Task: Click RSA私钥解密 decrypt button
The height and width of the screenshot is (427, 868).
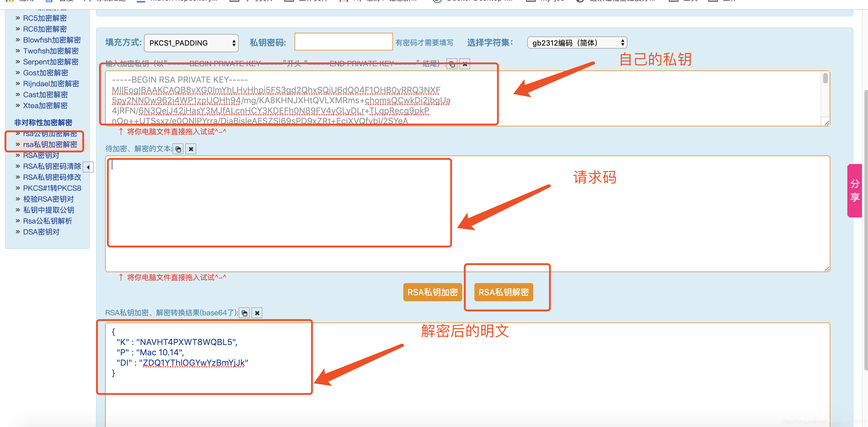Action: [504, 292]
